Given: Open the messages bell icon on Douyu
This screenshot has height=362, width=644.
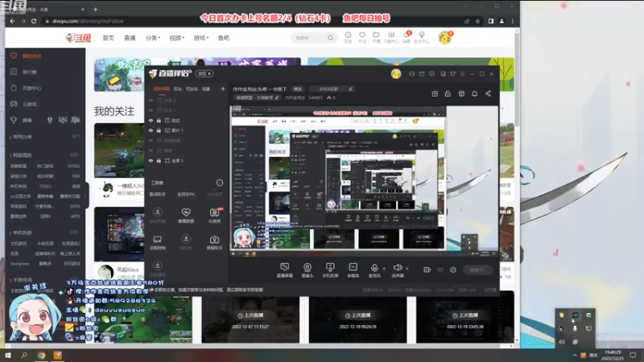Looking at the screenshot, I should point(407,37).
